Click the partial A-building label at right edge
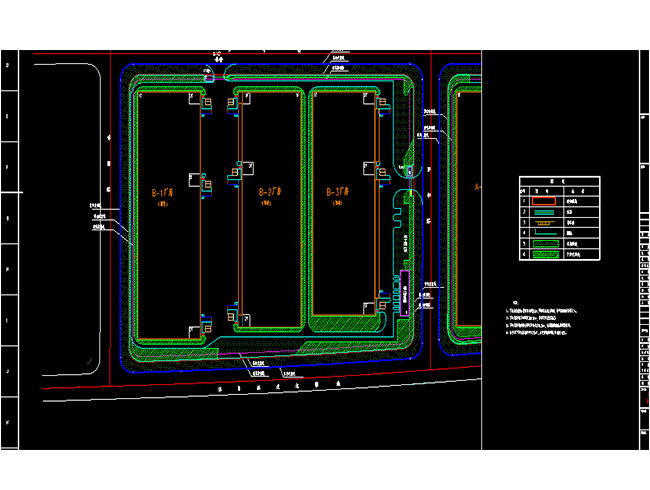 coord(477,186)
